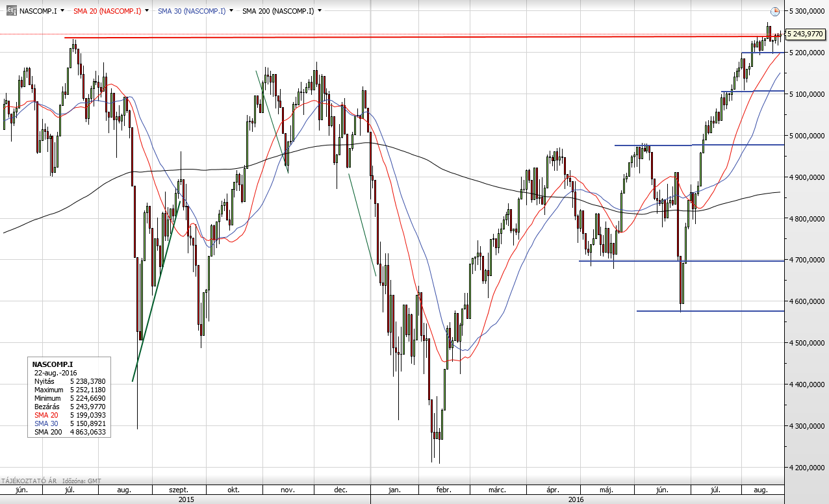Image resolution: width=829 pixels, height=504 pixels.
Task: Click the dec. month label on time axis
Action: (340, 490)
